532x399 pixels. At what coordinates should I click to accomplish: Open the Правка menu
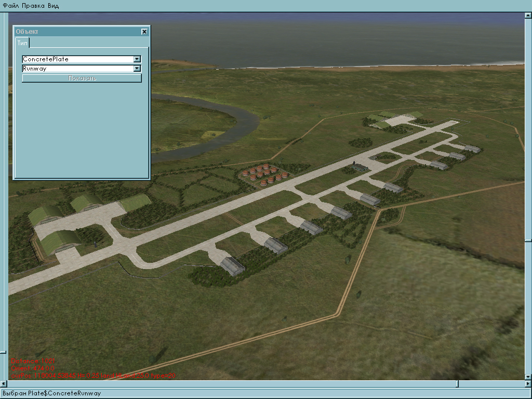[33, 6]
